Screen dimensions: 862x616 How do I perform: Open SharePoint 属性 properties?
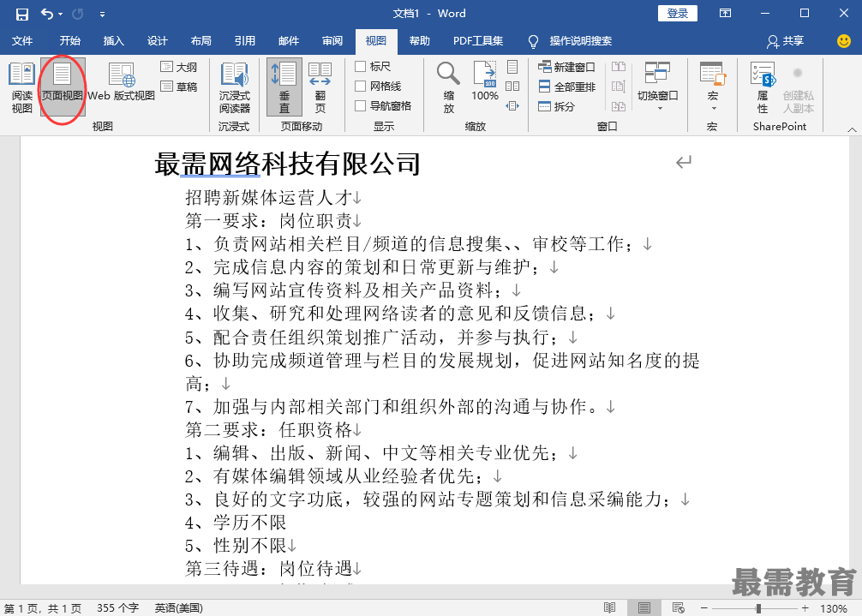point(763,87)
